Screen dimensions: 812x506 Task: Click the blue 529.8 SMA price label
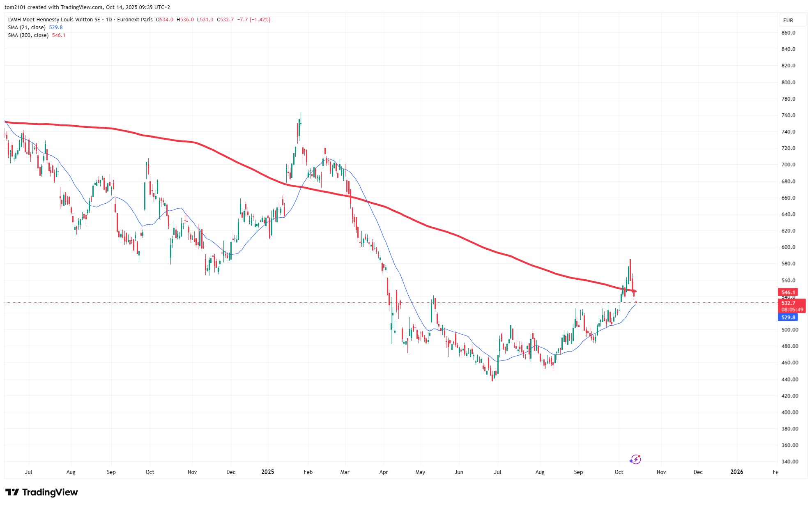tap(788, 317)
